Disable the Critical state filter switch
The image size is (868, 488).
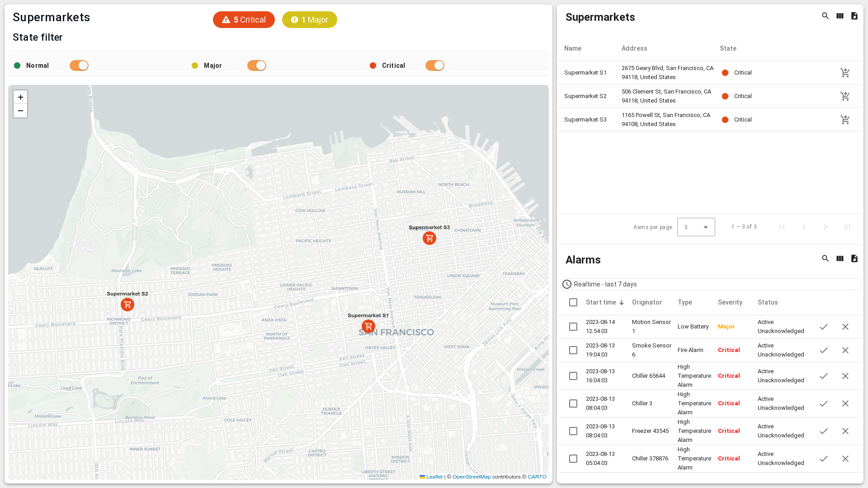(x=434, y=66)
